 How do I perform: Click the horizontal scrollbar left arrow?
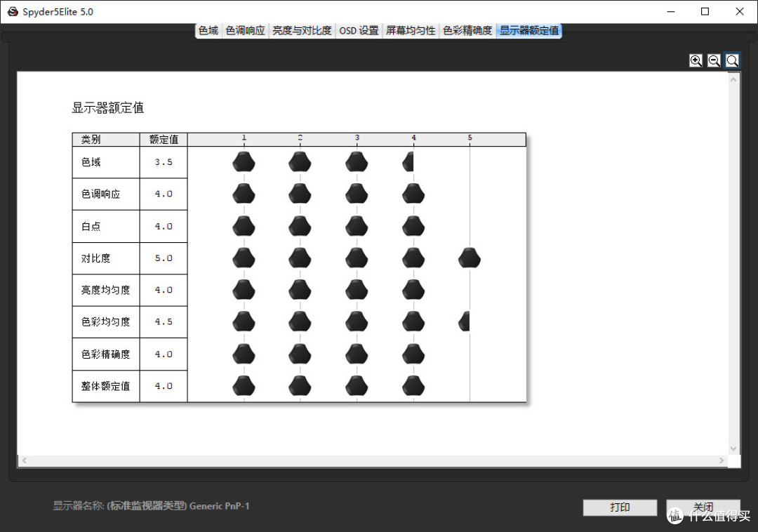coord(24,460)
